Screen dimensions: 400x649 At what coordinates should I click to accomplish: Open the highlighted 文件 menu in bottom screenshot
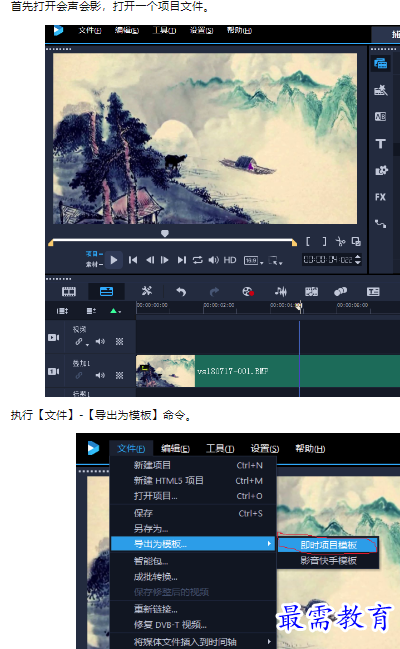[131, 449]
